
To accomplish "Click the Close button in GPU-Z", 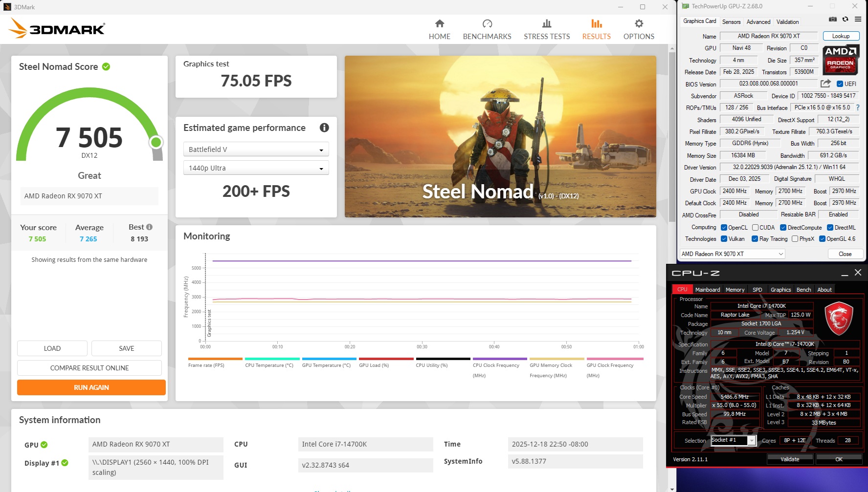I will [845, 254].
